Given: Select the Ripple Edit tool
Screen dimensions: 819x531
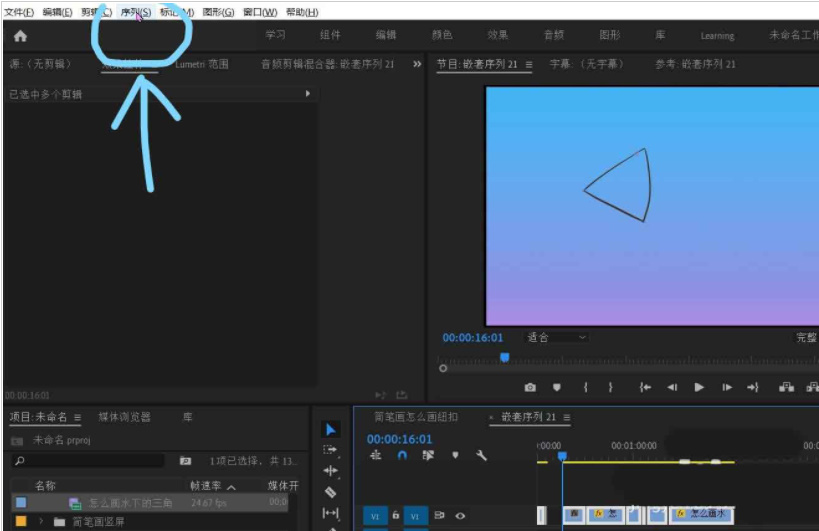Looking at the screenshot, I should click(331, 471).
